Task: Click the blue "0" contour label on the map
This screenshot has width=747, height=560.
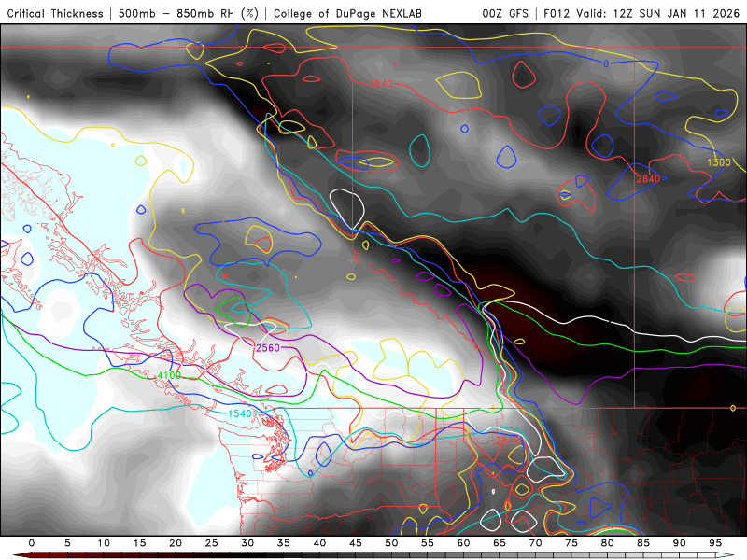Action: point(605,63)
